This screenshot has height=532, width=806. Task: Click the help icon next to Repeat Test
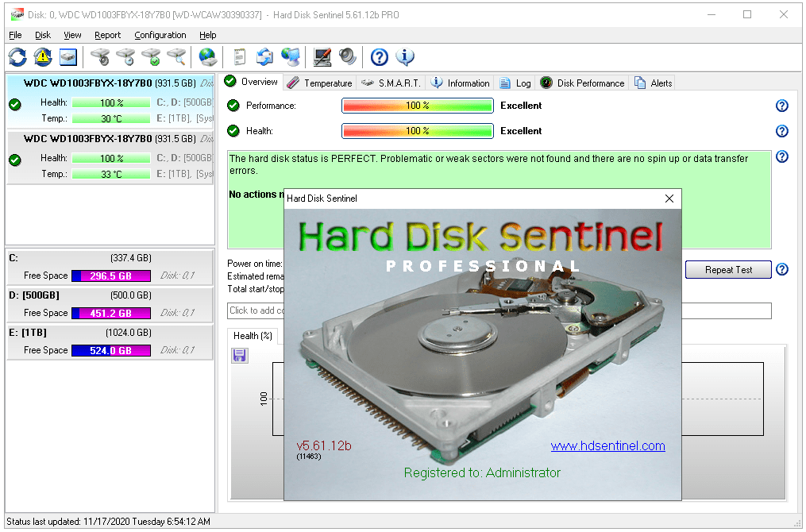(782, 269)
